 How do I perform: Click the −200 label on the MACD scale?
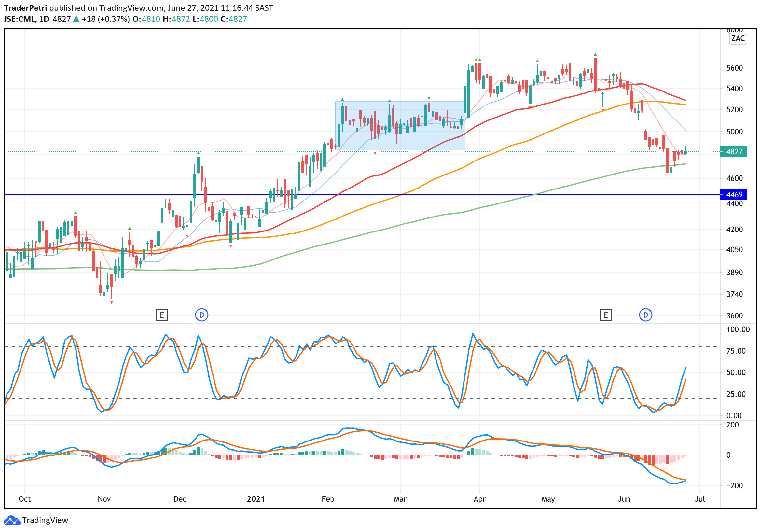(x=734, y=486)
